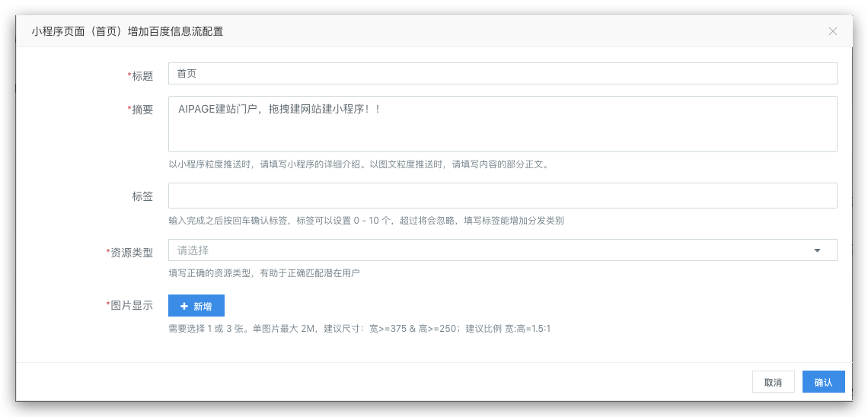The image size is (868, 417).
Task: Open the 资源类型 dropdown
Action: click(x=503, y=250)
